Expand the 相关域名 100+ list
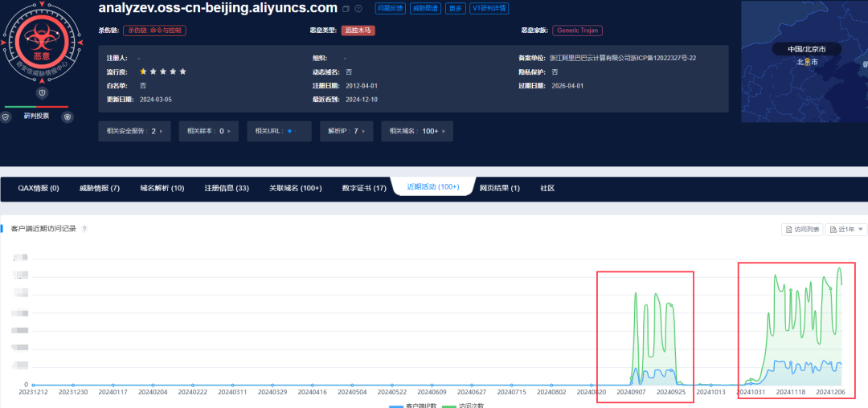 (416, 131)
